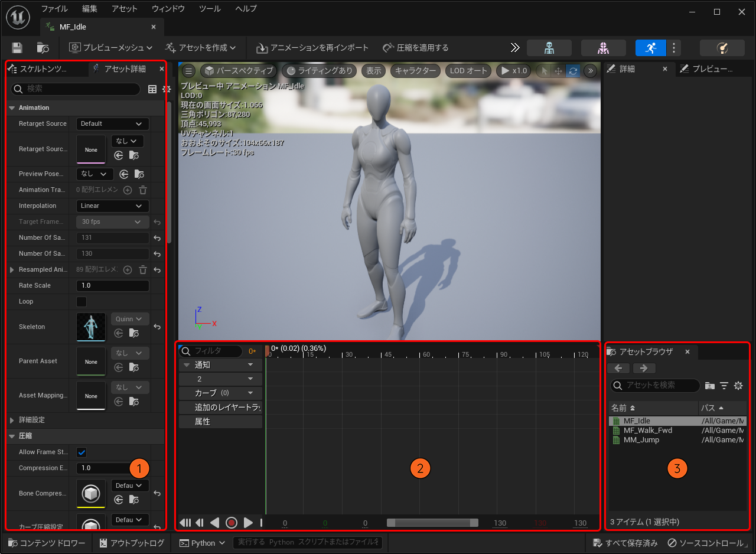The height and width of the screenshot is (554, 756).
Task: Click the viewport hamburger menu icon
Action: [188, 71]
